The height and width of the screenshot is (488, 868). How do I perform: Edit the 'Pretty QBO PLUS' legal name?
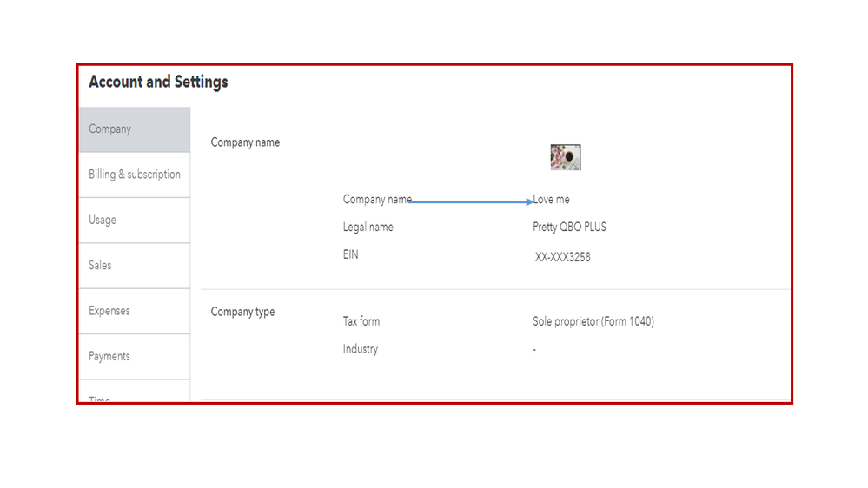(569, 228)
